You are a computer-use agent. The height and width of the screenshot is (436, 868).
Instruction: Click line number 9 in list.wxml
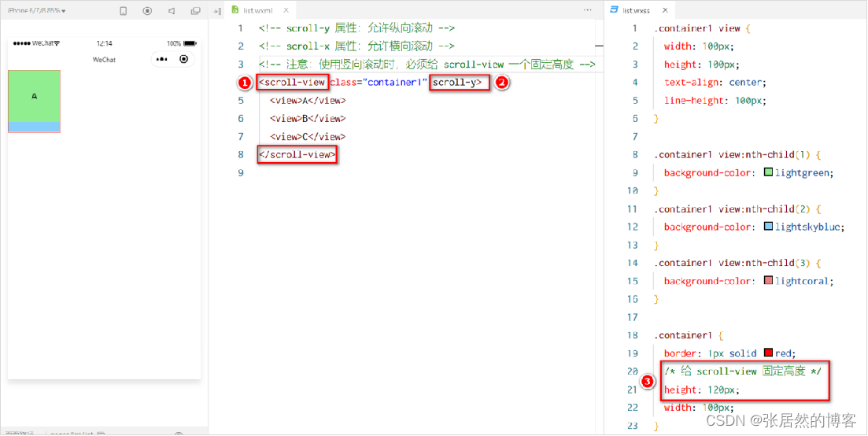pyautogui.click(x=240, y=172)
